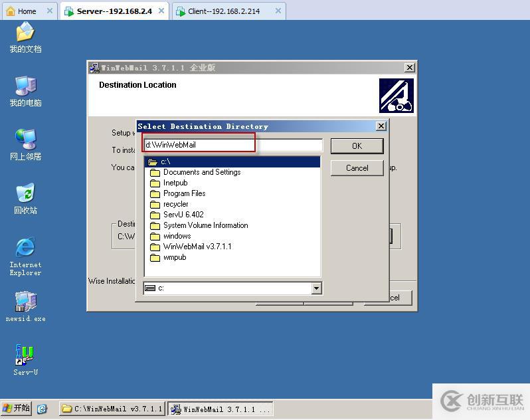The width and height of the screenshot is (530, 420).
Task: Click the wmpub folder icon
Action: point(155,258)
